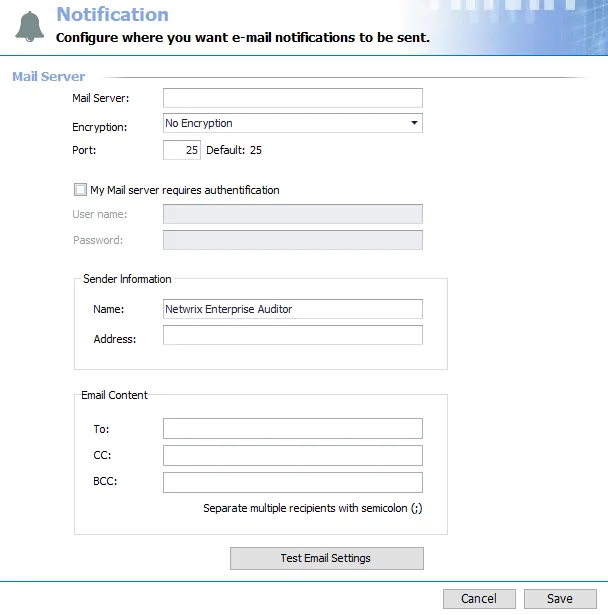This screenshot has height=615, width=608.
Task: Click the 'Mail Server' section heading
Action: [49, 76]
